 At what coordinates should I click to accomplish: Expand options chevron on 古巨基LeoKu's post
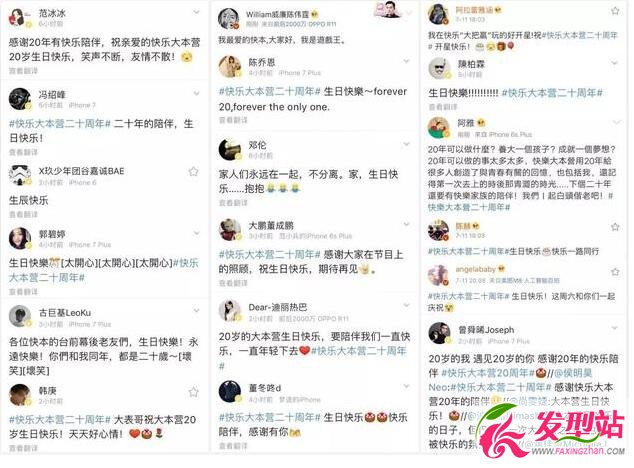pos(196,311)
